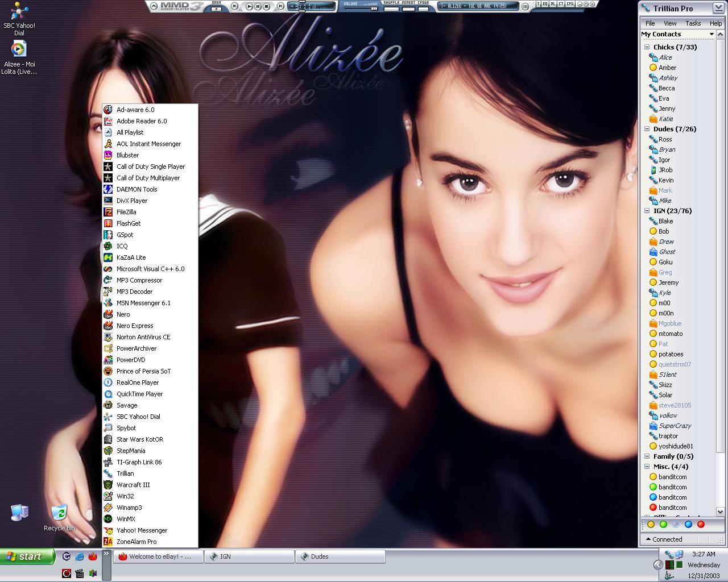Open the My Contacts dropdown in Trillian
The image size is (728, 582).
(677, 34)
